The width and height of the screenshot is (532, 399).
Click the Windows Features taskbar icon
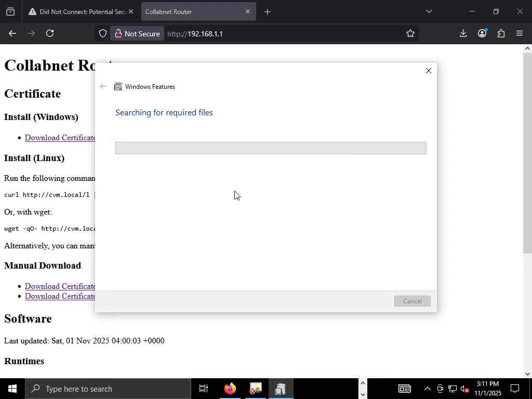pyautogui.click(x=281, y=389)
